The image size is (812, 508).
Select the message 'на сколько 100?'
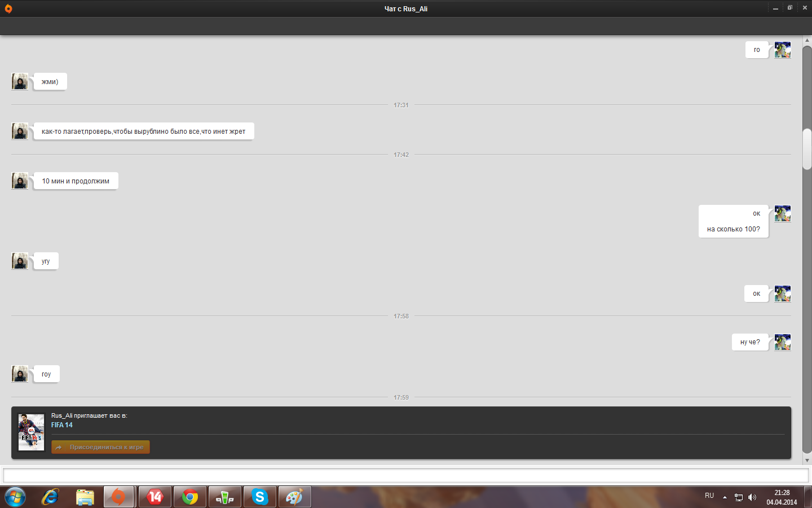[x=734, y=229]
